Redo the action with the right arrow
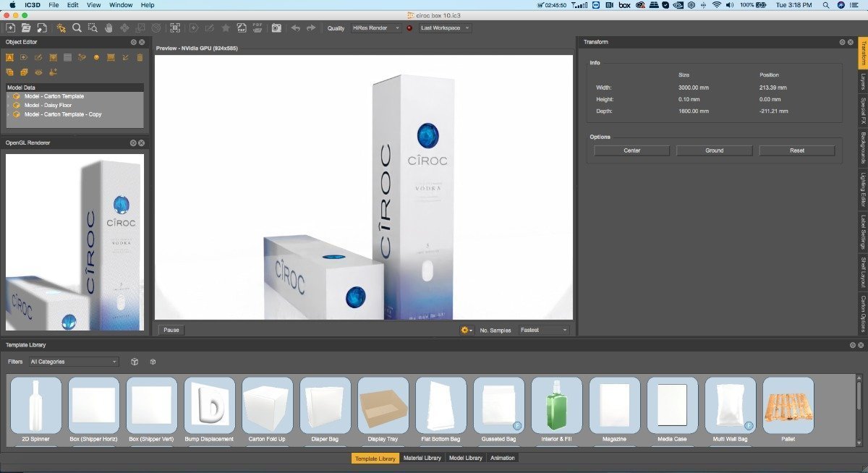Viewport: 868px width, 473px height. (x=311, y=28)
